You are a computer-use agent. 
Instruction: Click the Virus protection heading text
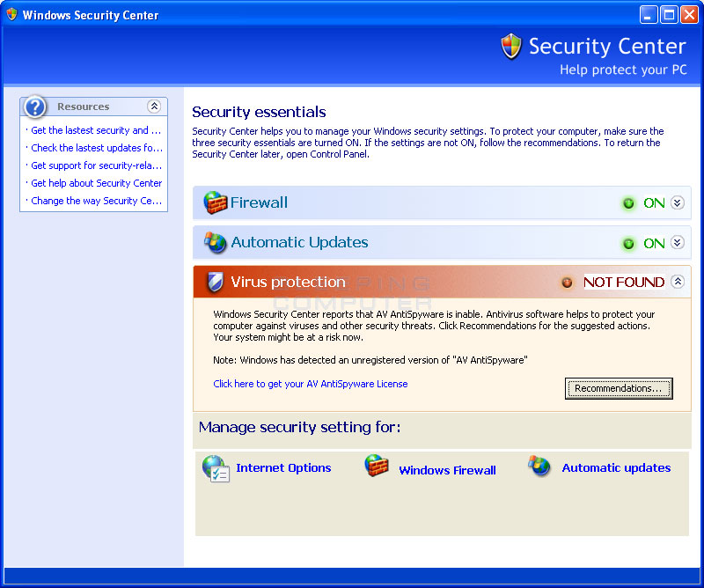pos(288,282)
